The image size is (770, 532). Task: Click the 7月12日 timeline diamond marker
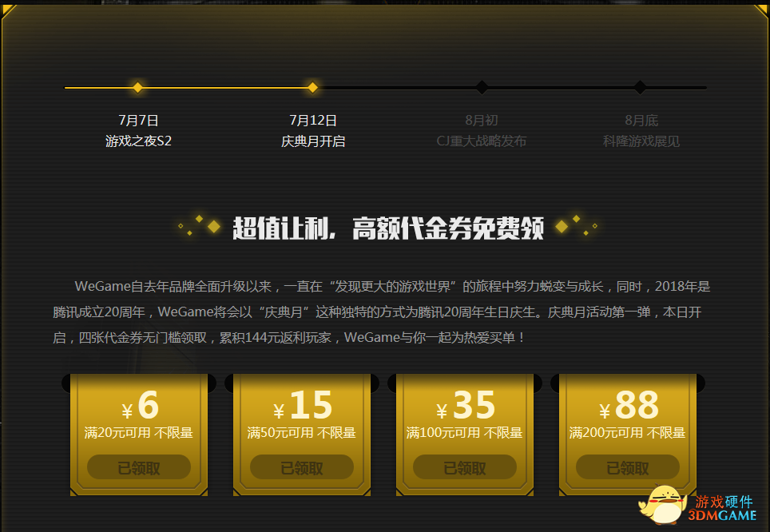(x=312, y=87)
